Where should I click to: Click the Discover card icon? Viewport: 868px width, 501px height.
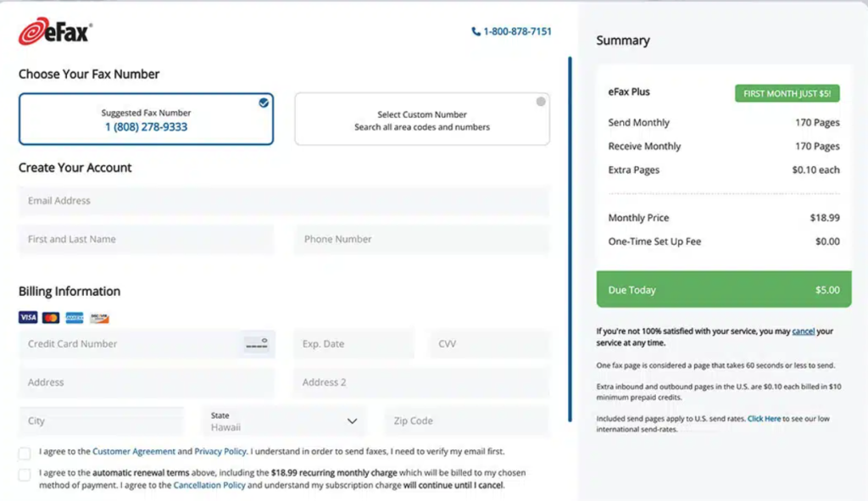coord(100,318)
